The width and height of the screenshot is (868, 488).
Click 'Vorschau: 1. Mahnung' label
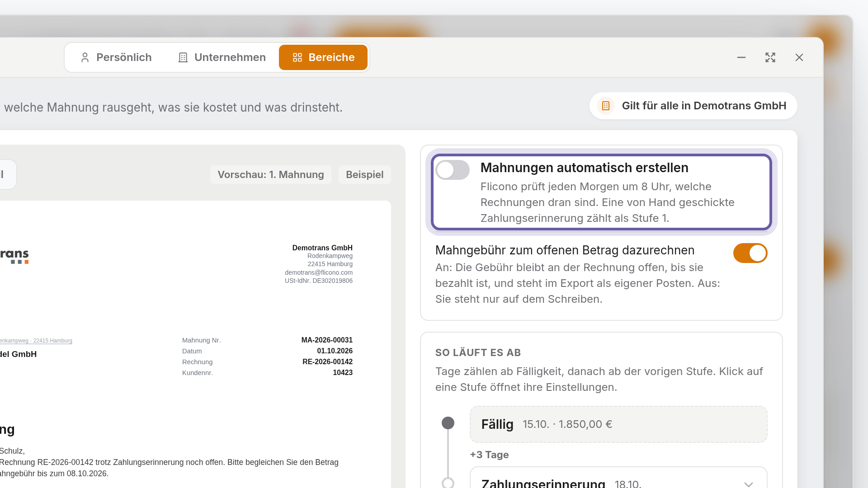[x=271, y=174]
